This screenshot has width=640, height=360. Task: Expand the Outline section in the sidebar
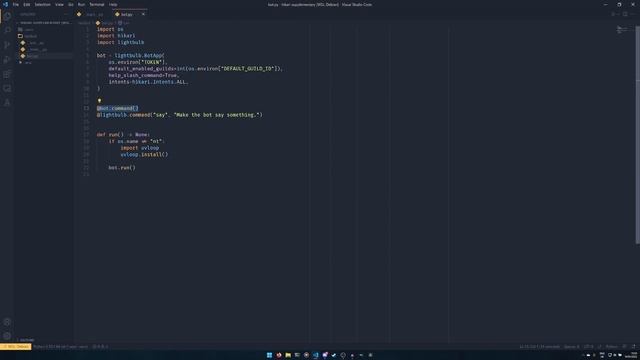point(27,340)
